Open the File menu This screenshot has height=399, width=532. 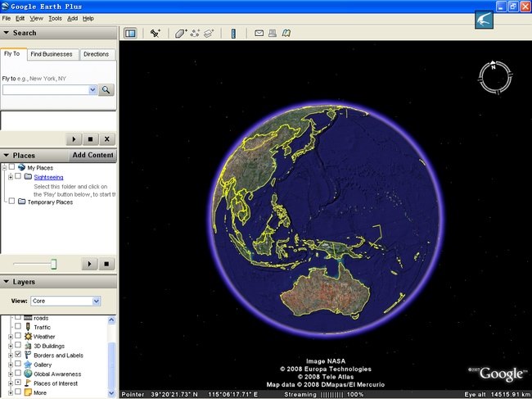click(x=6, y=18)
